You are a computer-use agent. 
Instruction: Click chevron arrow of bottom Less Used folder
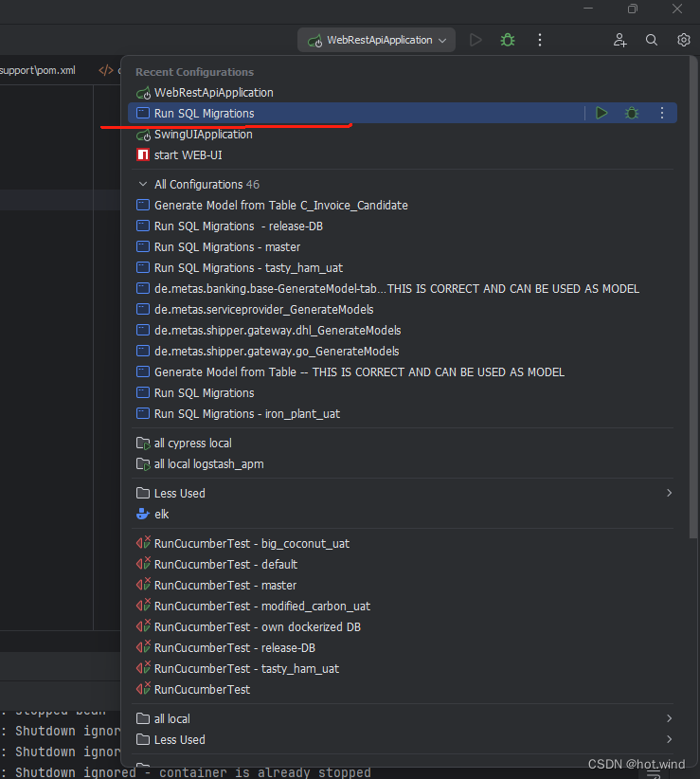pos(670,740)
